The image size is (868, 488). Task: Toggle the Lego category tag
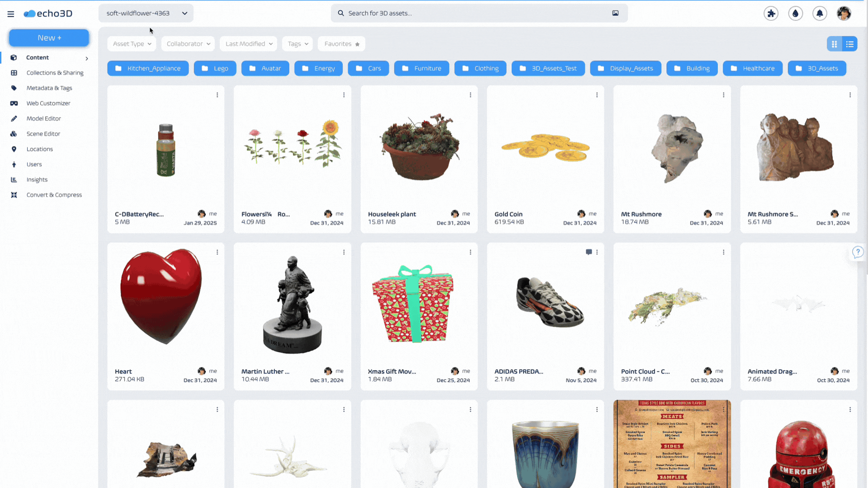(x=215, y=68)
